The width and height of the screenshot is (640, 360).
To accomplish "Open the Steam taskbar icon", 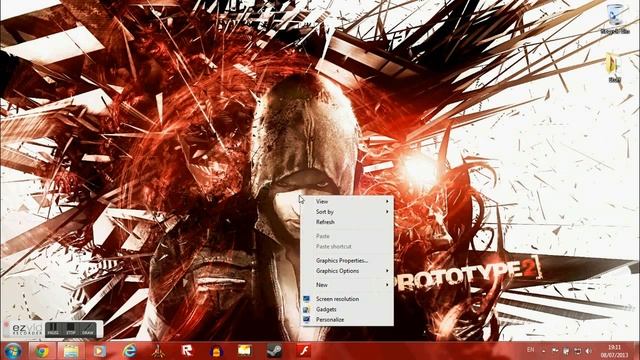I will [274, 351].
